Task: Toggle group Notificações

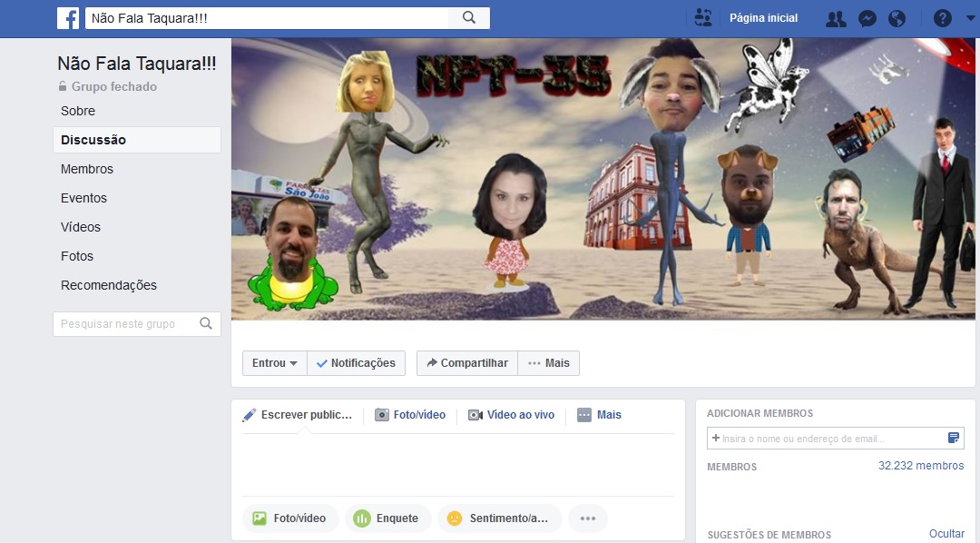Action: (x=356, y=362)
